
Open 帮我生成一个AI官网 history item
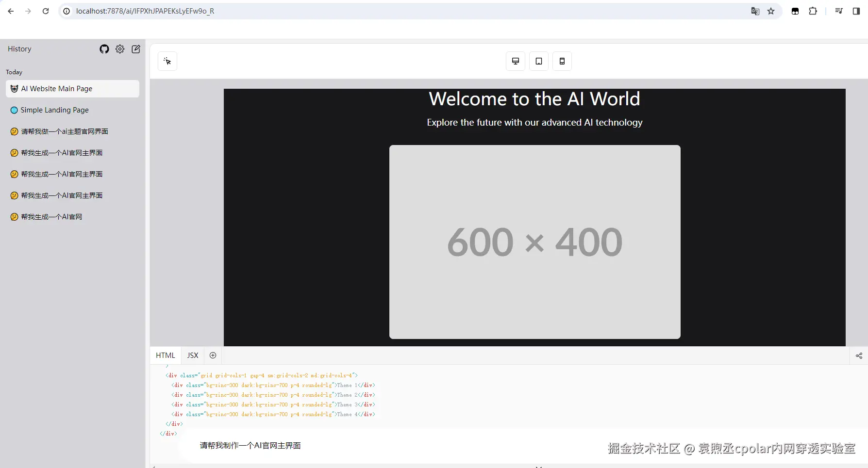click(72, 217)
